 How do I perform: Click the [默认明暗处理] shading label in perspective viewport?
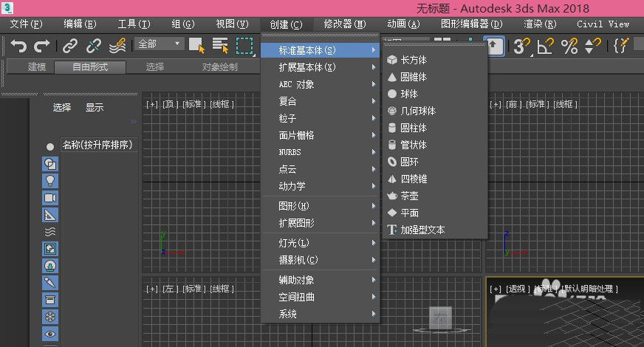point(589,289)
